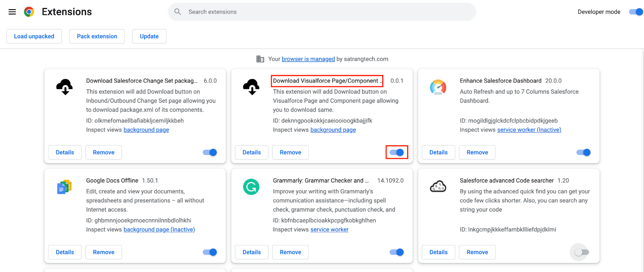The width and height of the screenshot is (644, 272).
Task: Click the Chrome logo icon
Action: [x=29, y=12]
